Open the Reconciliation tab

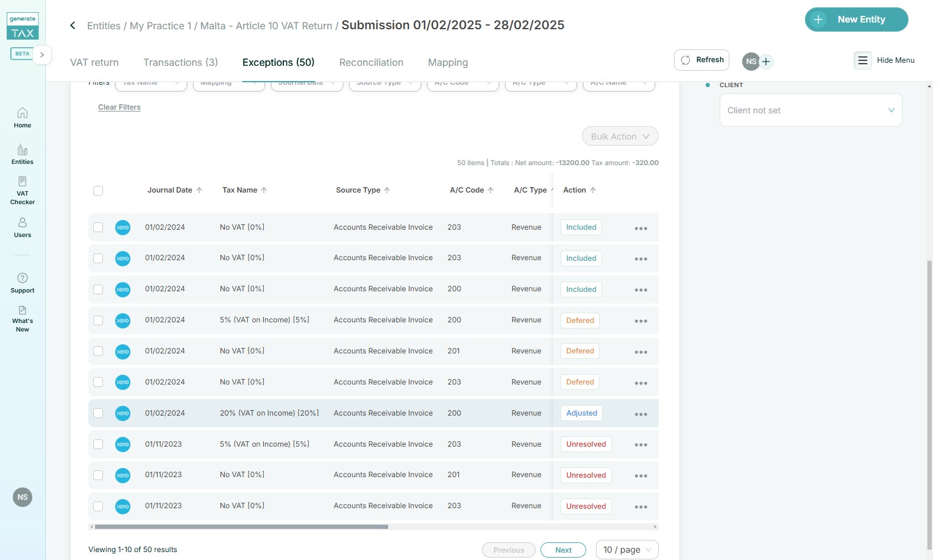371,62
